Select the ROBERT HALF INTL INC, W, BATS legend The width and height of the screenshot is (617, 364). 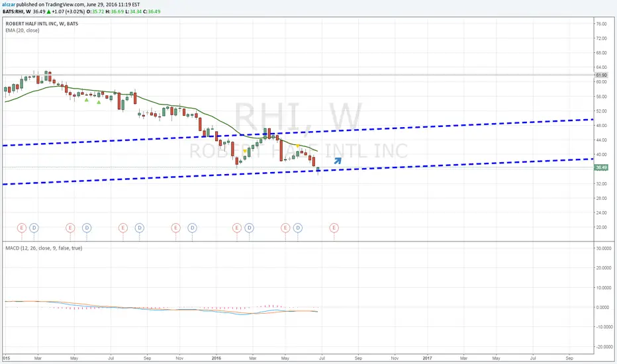click(x=42, y=24)
